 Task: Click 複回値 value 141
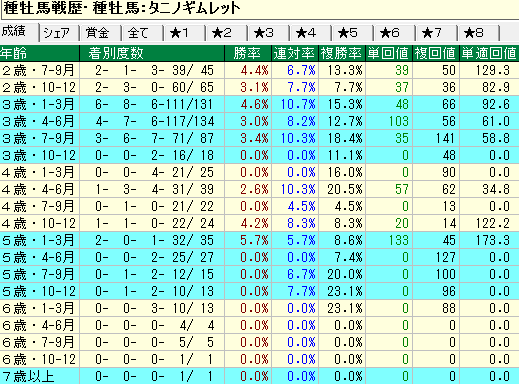(446, 138)
